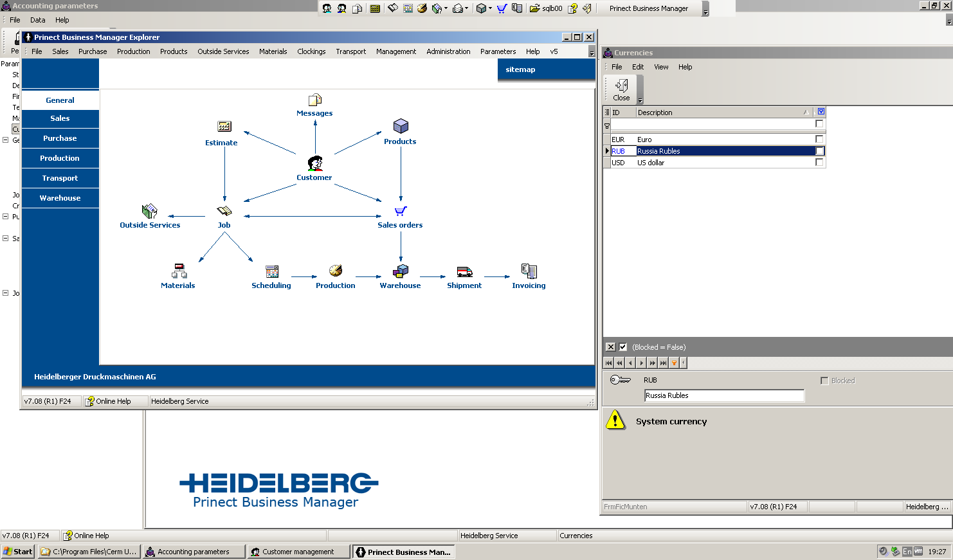Click the first customer icon in top toolbar
The height and width of the screenshot is (560, 953).
(x=327, y=8)
